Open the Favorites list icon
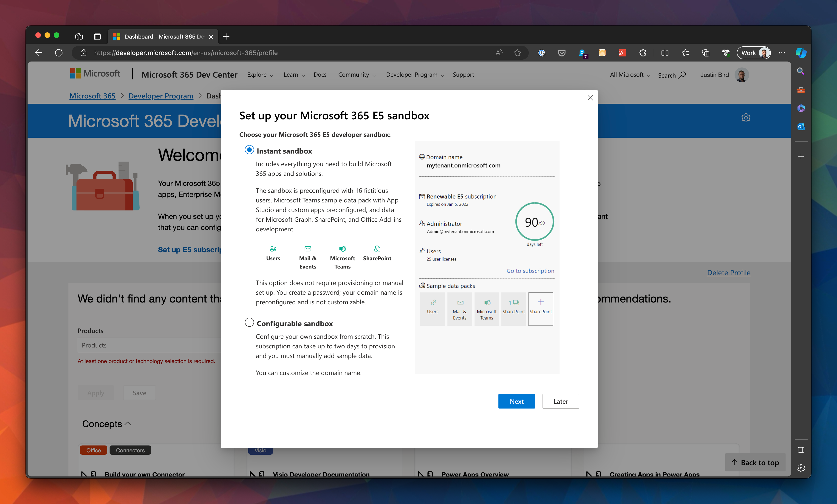 [x=685, y=53]
